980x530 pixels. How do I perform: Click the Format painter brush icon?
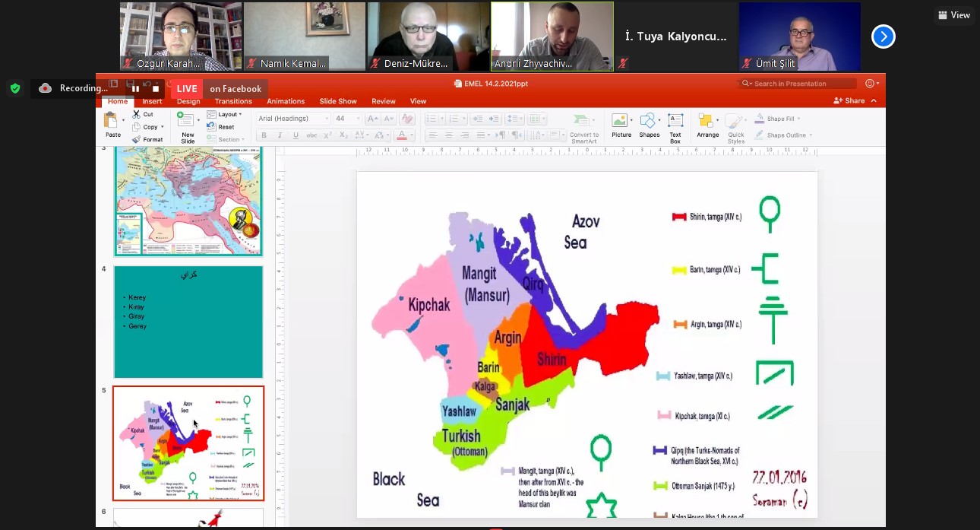click(137, 140)
